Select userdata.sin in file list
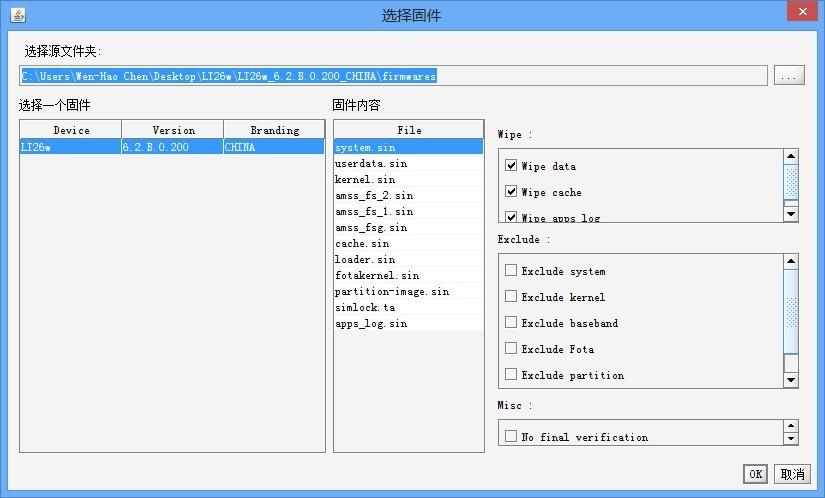The width and height of the screenshot is (825, 498). [x=408, y=163]
